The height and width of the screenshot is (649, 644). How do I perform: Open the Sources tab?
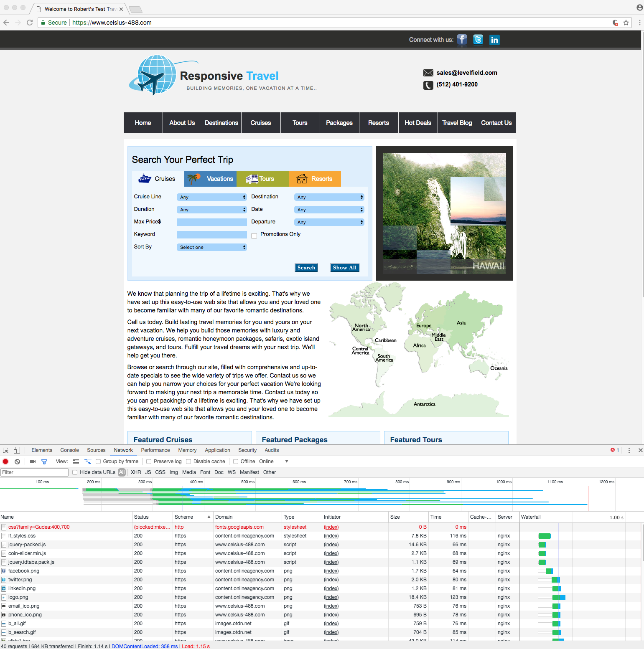click(96, 450)
